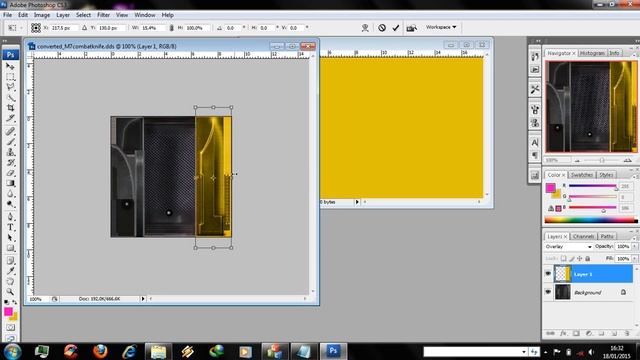Open the Paragraph panel icon in dock
Image resolution: width=640 pixels, height=360 pixels.
point(535,155)
